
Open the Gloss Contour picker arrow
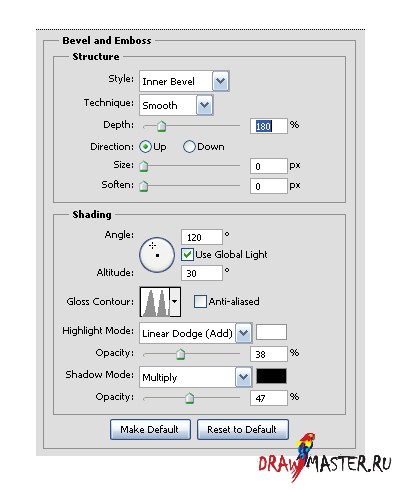point(175,302)
